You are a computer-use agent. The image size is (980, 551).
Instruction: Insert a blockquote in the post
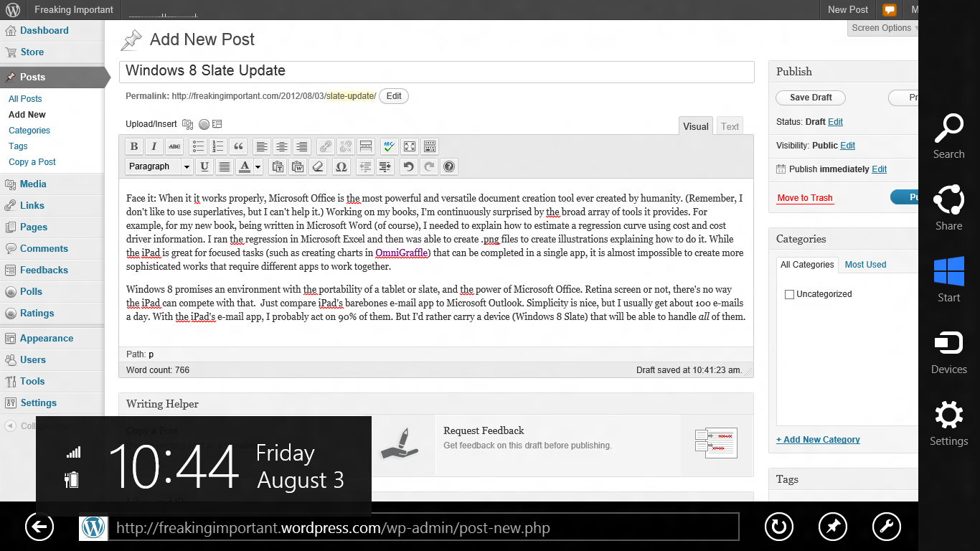point(238,146)
